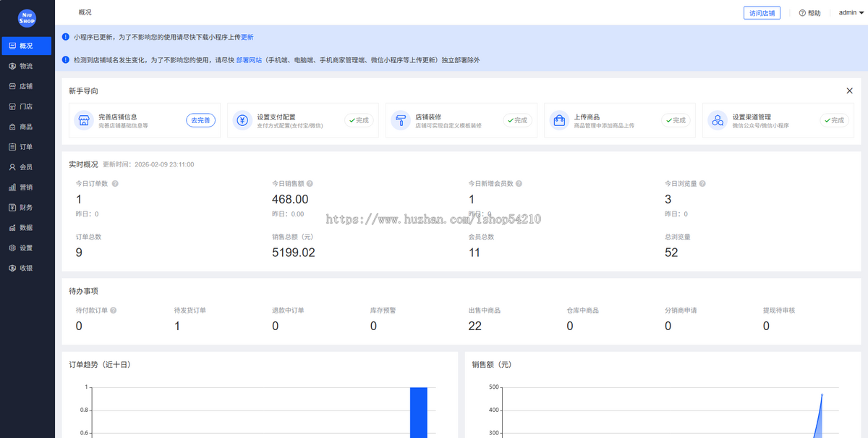Expand the admin account dropdown
Screen dimensions: 868x438
(851, 13)
